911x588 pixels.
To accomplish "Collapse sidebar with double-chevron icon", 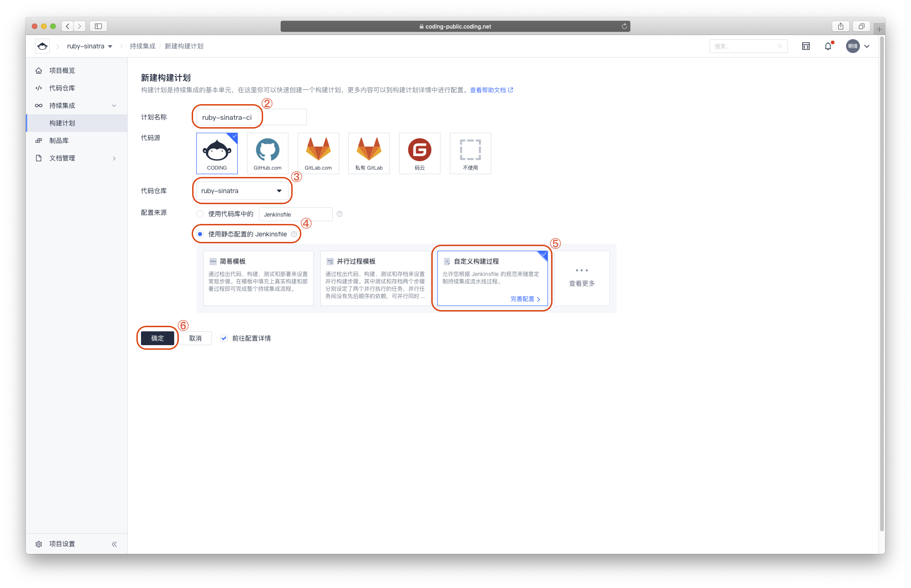I will tap(114, 544).
